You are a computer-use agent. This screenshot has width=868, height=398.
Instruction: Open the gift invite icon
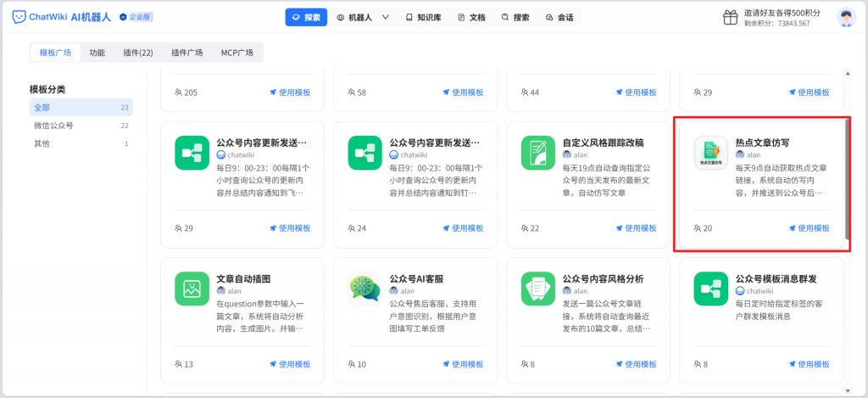pyautogui.click(x=730, y=17)
